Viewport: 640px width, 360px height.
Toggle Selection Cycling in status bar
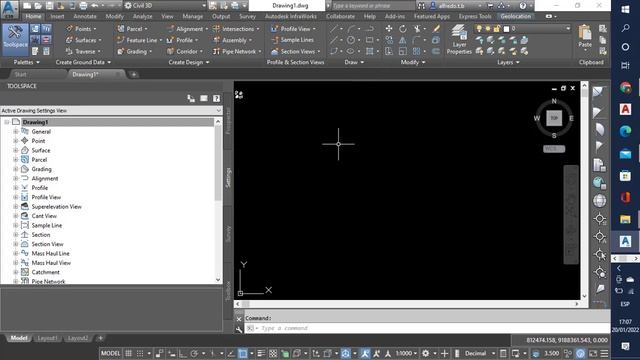click(x=285, y=353)
